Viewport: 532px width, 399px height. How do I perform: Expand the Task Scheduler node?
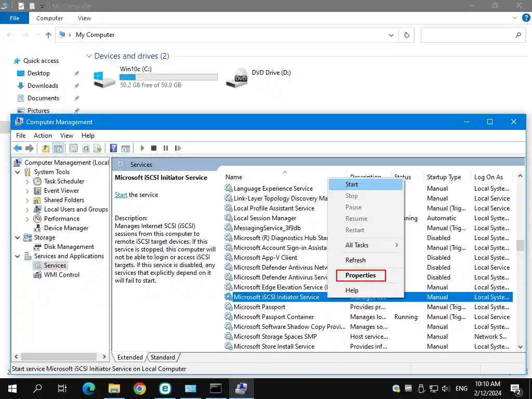click(28, 181)
